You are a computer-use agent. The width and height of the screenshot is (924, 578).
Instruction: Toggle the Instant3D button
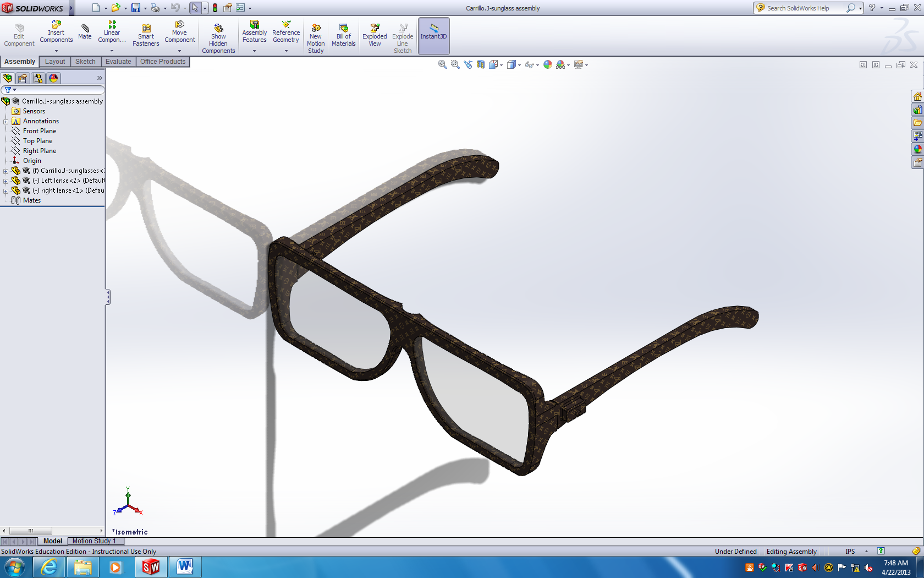434,36
